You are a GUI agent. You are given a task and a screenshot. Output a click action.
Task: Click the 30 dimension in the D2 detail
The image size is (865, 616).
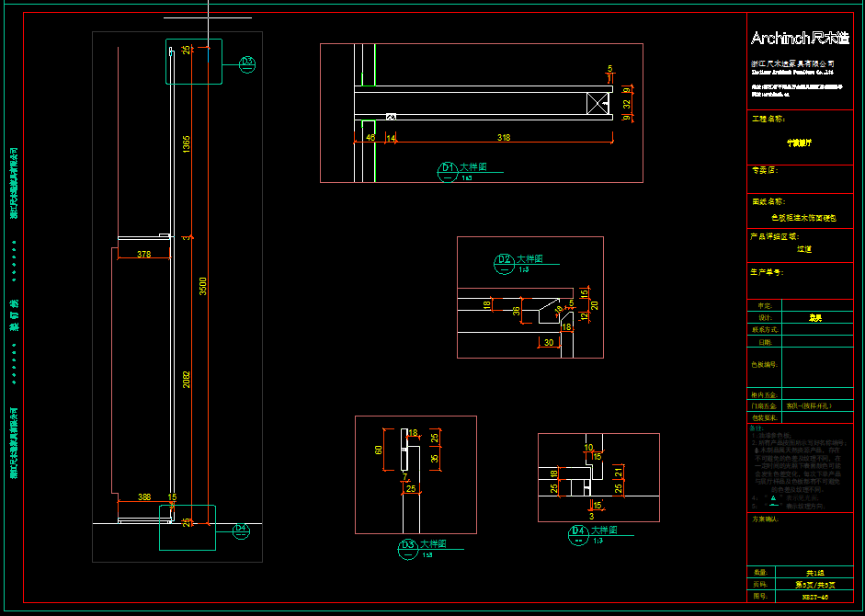549,343
